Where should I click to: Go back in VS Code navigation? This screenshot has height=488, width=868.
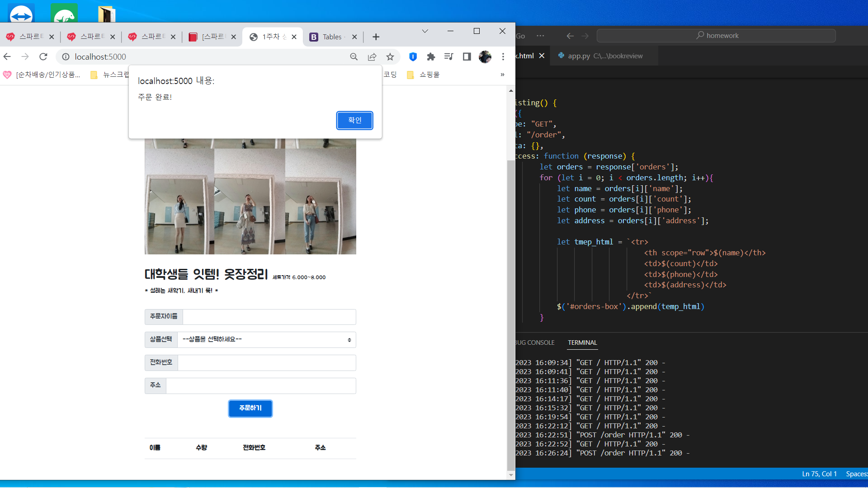click(x=571, y=36)
